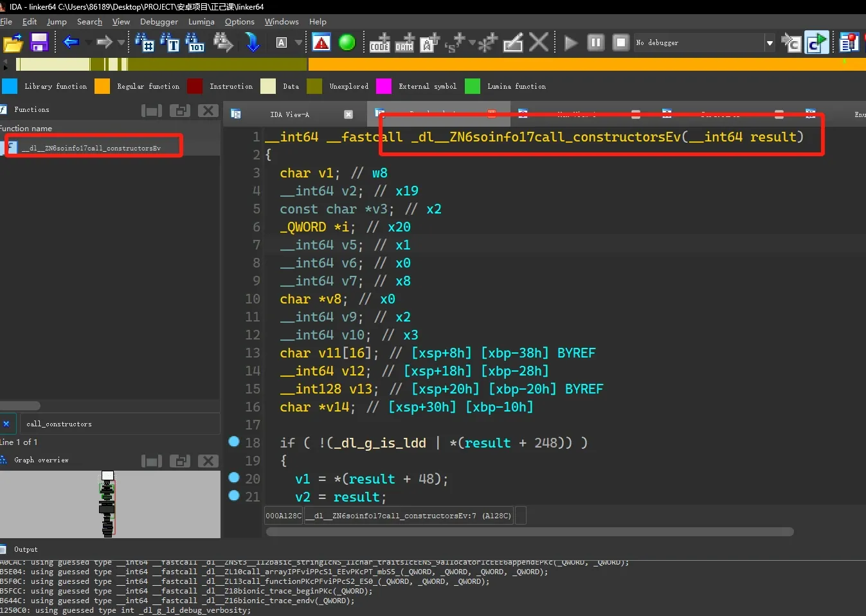Jump forward with the gray right arrow
The image size is (866, 616).
pyautogui.click(x=104, y=42)
